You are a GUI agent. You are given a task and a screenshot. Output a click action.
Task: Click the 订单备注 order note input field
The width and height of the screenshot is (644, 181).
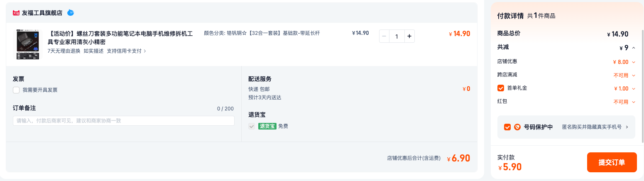click(124, 121)
